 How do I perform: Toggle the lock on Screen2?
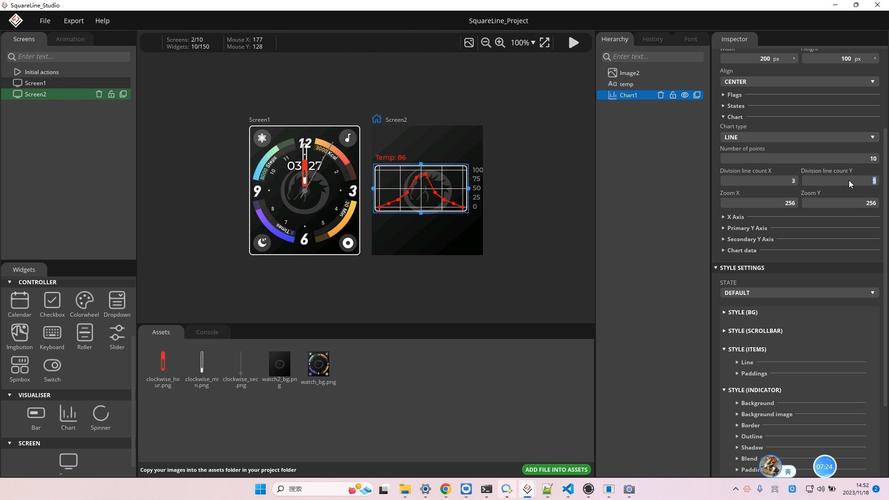111,94
